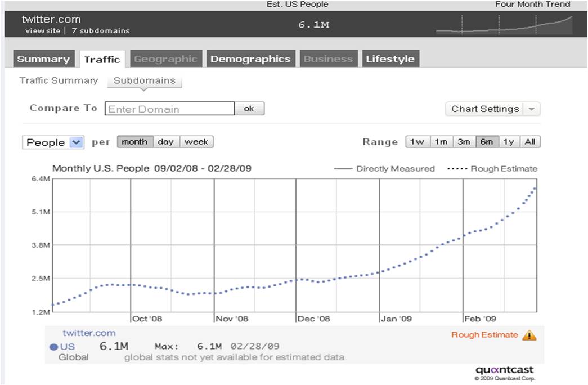The image size is (588, 385).
Task: Click the 'Directly Measured' legend entry
Action: pyautogui.click(x=384, y=169)
